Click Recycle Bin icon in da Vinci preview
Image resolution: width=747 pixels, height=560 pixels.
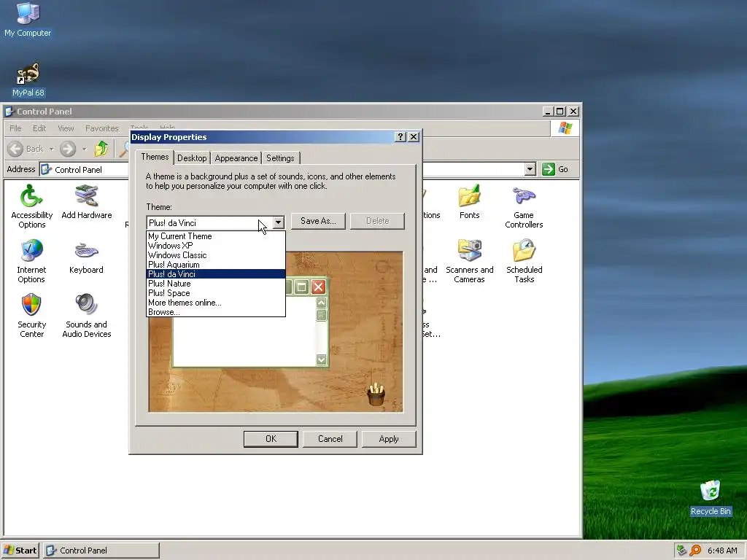point(376,394)
